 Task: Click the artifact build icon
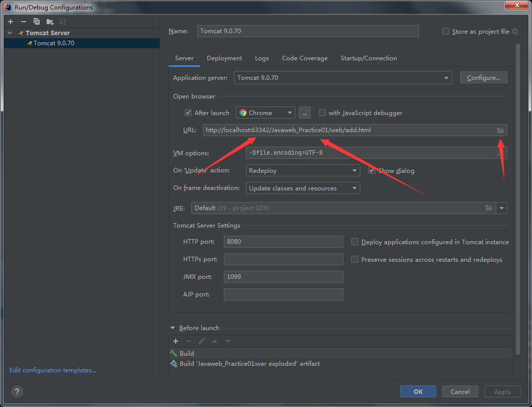174,364
